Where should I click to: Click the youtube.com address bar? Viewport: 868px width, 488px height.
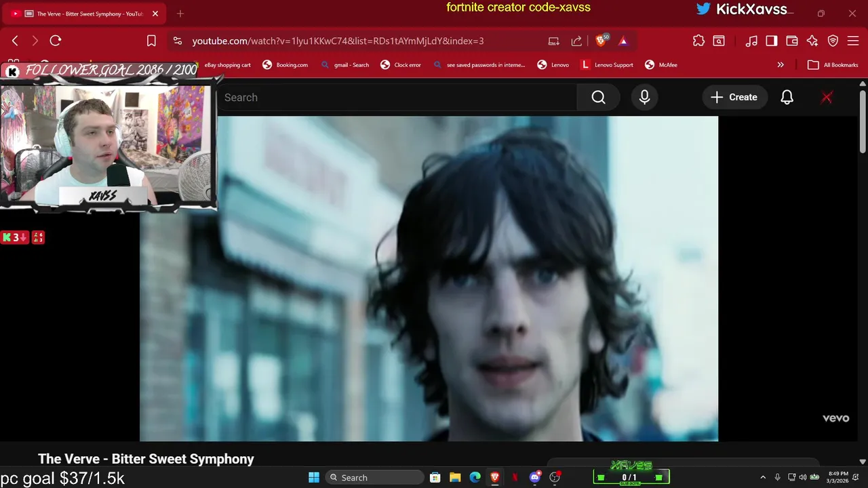[x=338, y=41]
